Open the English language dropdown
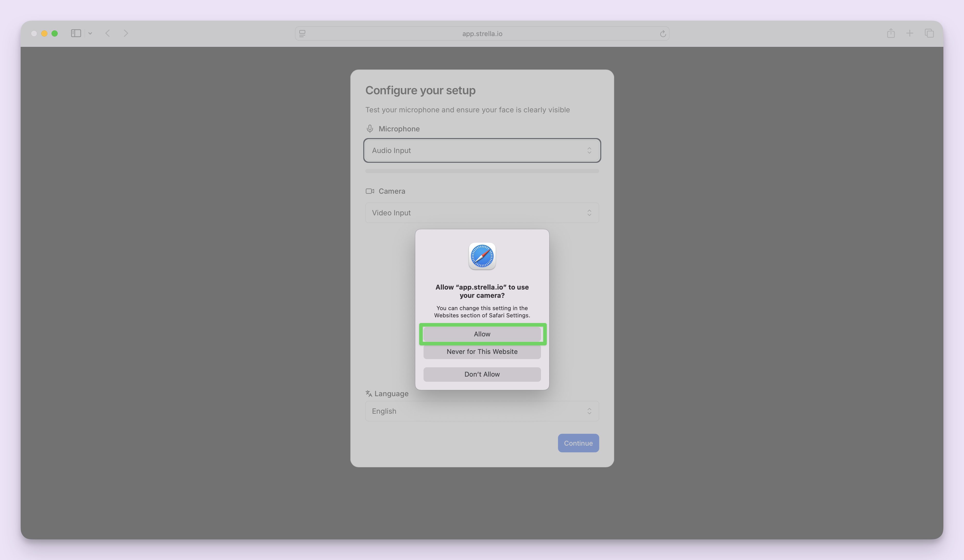 pos(482,411)
